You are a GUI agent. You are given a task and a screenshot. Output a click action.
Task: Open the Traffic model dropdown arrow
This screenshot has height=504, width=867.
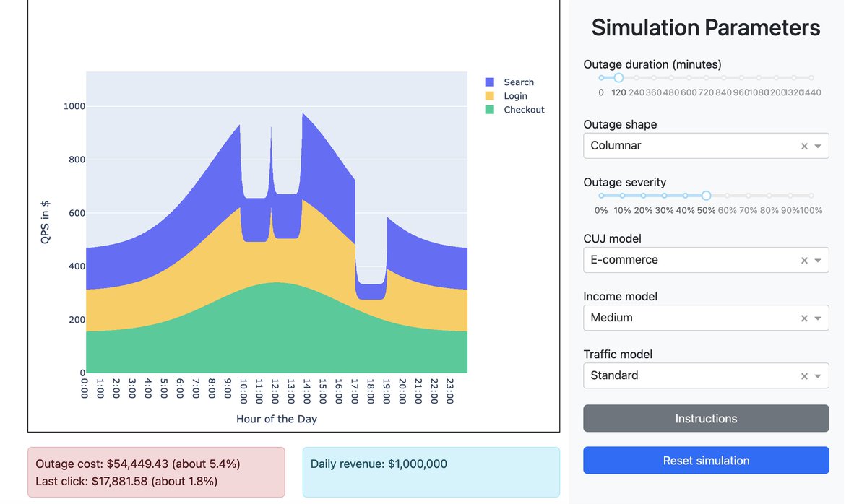coord(818,376)
